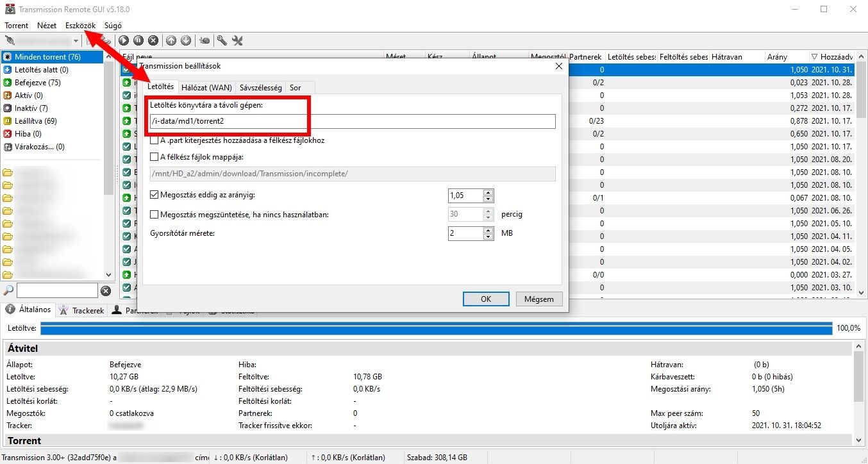Switch to the Letöltés settings tab

(161, 87)
